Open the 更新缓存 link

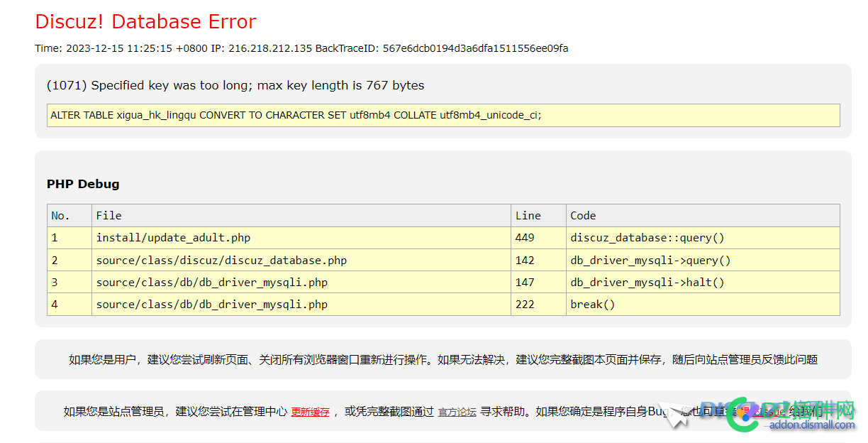point(310,412)
